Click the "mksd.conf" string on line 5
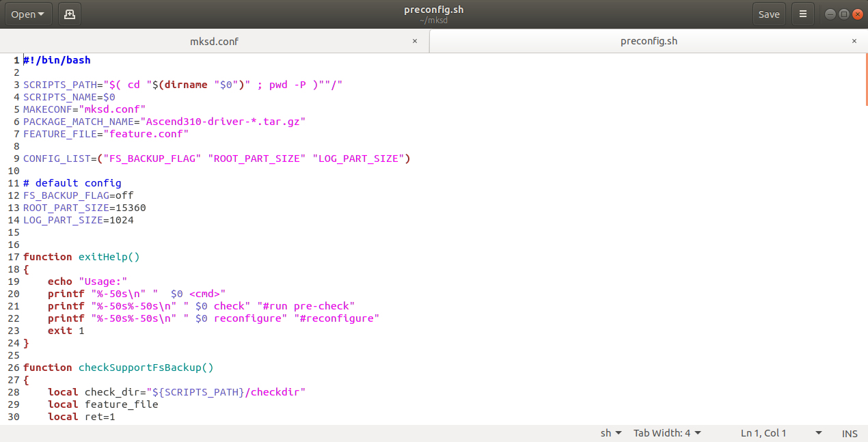This screenshot has width=868, height=442. pos(112,109)
